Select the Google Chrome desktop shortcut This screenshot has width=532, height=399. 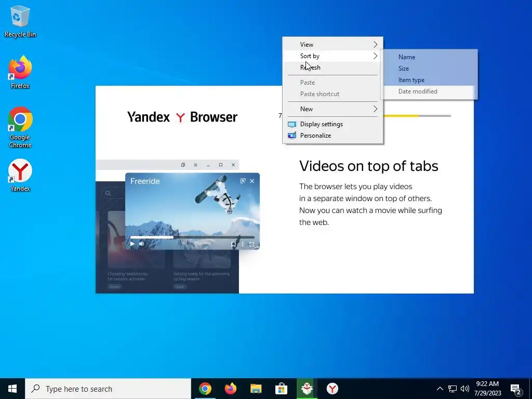pyautogui.click(x=20, y=127)
